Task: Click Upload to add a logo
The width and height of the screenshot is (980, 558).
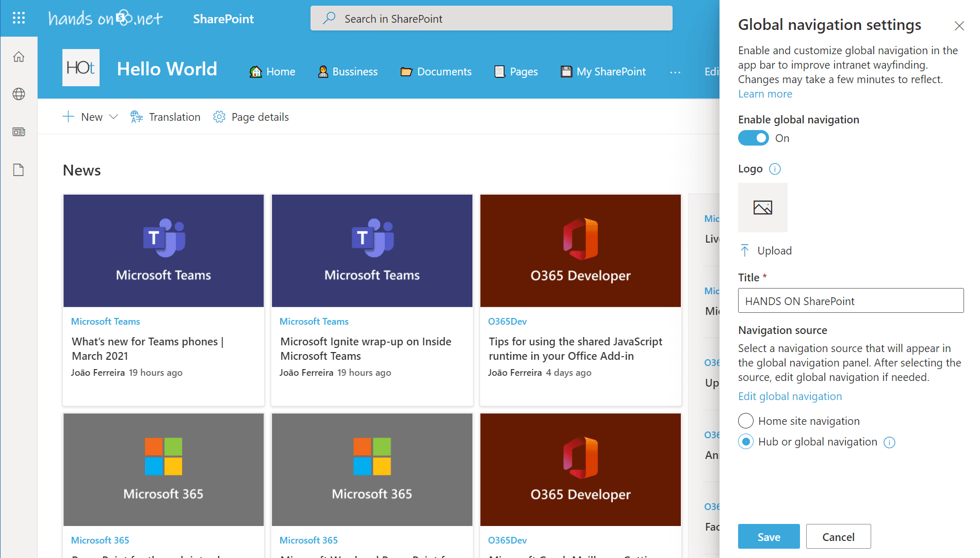Action: coord(766,251)
